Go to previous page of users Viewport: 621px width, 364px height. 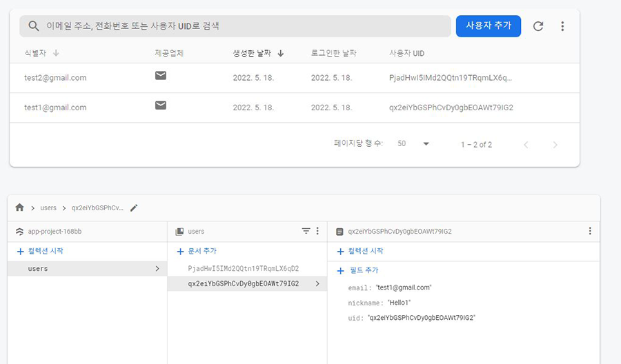pyautogui.click(x=526, y=145)
